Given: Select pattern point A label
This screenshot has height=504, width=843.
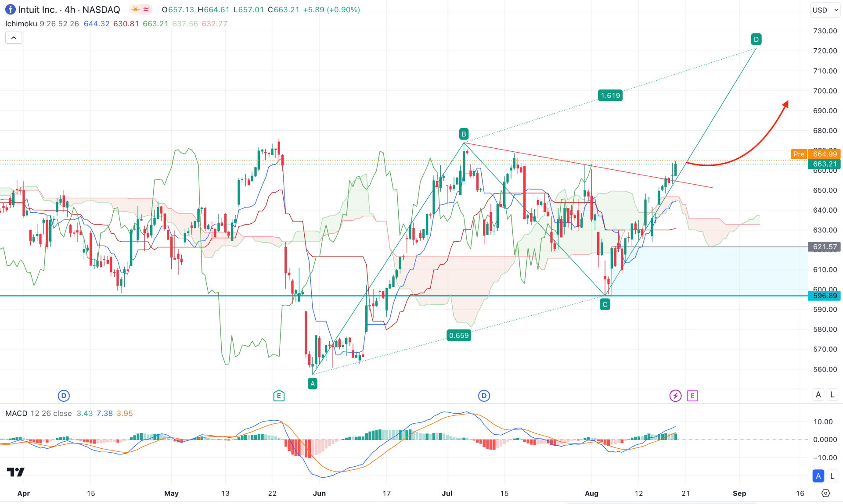Looking at the screenshot, I should (313, 384).
